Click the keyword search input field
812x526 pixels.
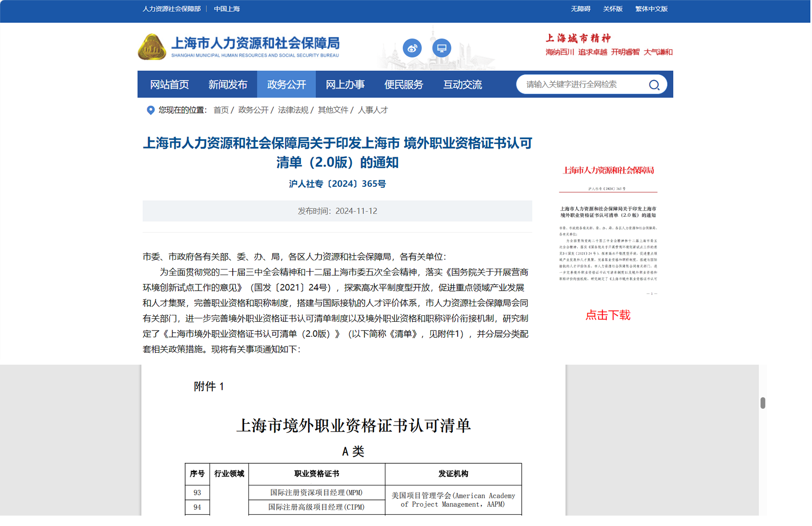[582, 85]
